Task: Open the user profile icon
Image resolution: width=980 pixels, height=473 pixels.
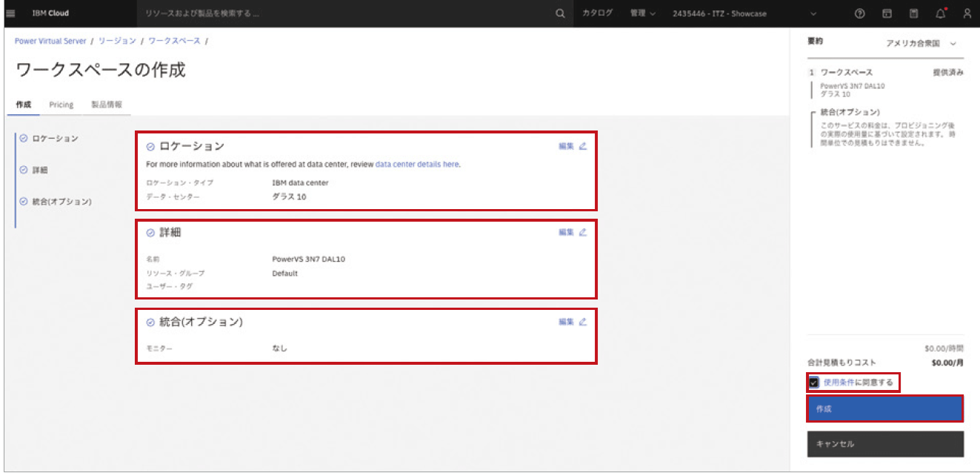Action: click(x=967, y=13)
